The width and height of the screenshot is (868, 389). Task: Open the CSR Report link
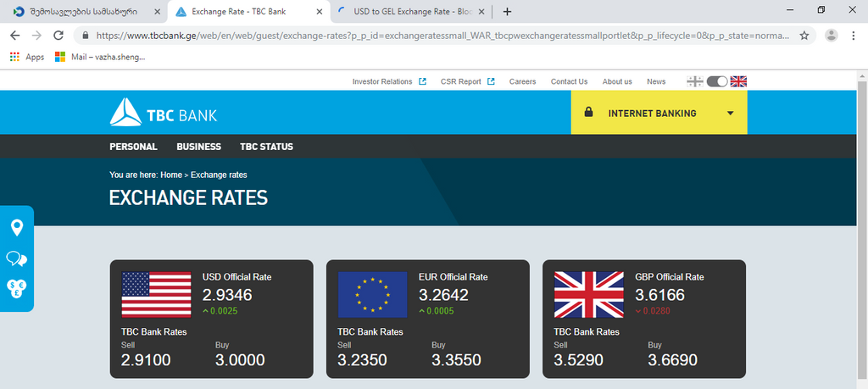tap(467, 81)
